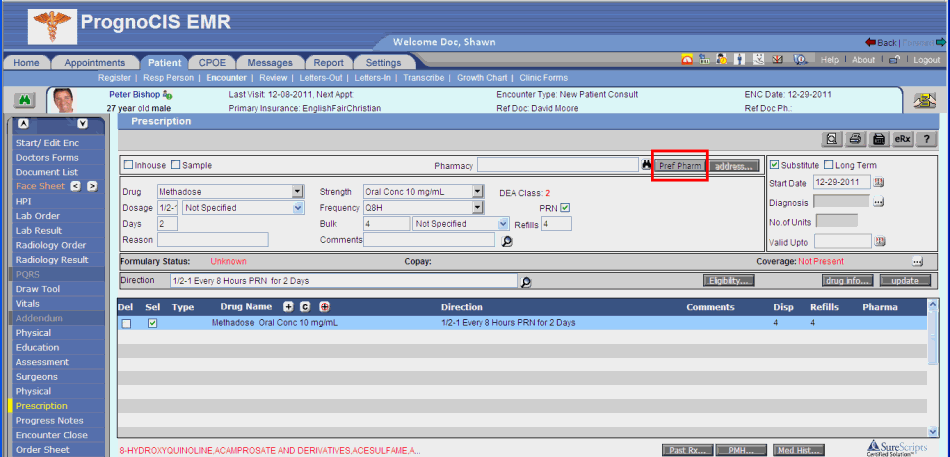This screenshot has height=457, width=950.
Task: Click the plus icon beside Drug Name
Action: pyautogui.click(x=289, y=307)
